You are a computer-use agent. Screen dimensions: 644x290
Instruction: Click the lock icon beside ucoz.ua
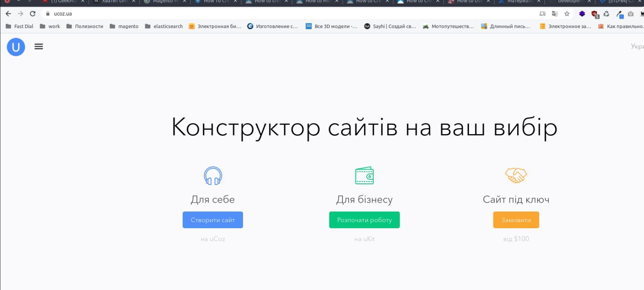point(47,14)
